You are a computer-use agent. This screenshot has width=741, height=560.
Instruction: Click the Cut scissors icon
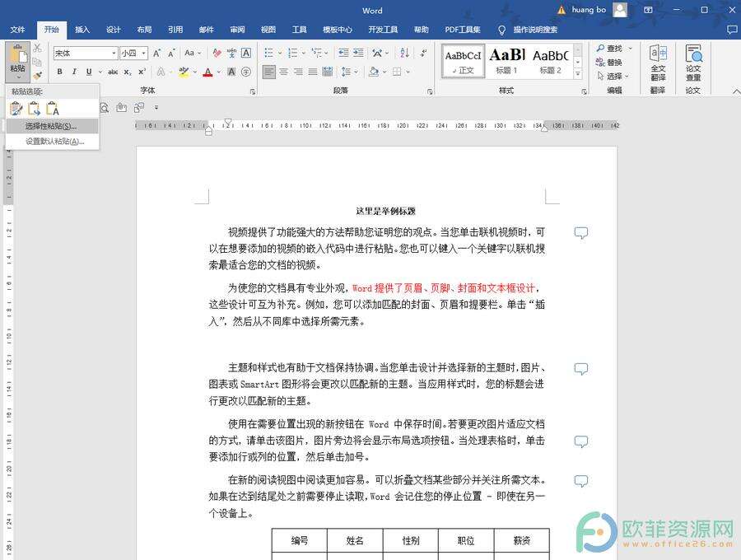point(37,49)
